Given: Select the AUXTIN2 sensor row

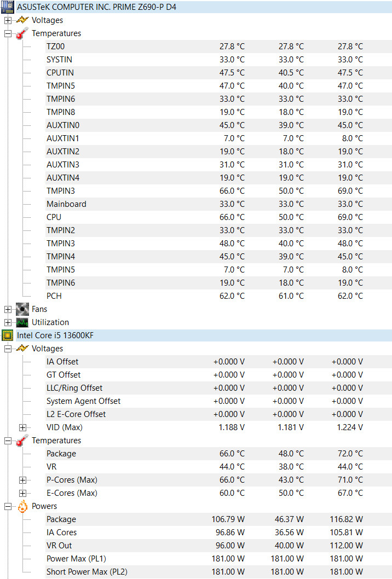Looking at the screenshot, I should click(x=218, y=152).
